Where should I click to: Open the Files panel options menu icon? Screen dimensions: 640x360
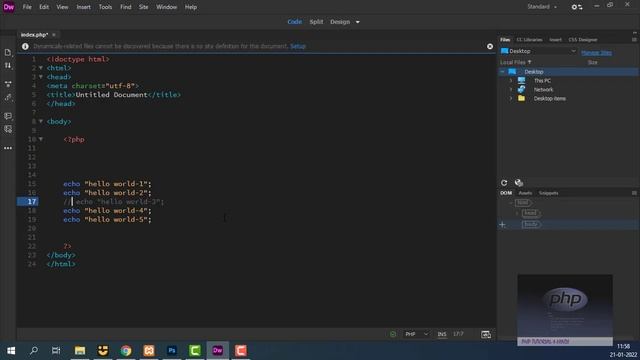click(x=634, y=40)
